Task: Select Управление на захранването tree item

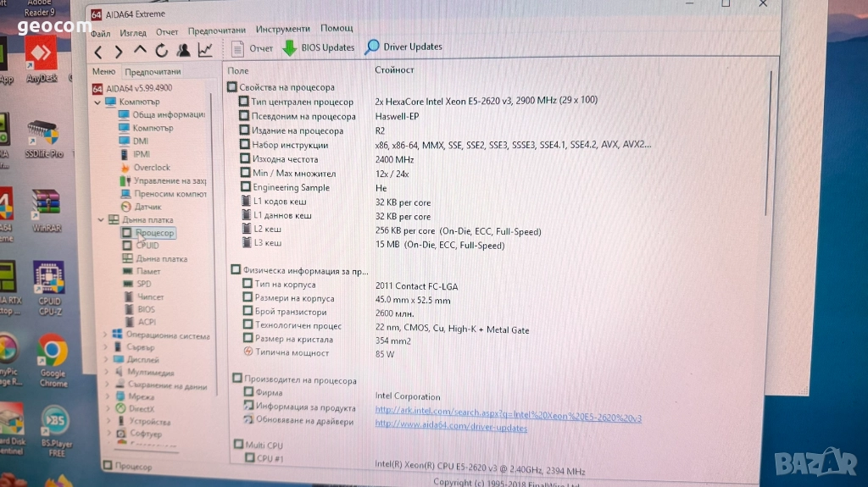Action: point(163,180)
